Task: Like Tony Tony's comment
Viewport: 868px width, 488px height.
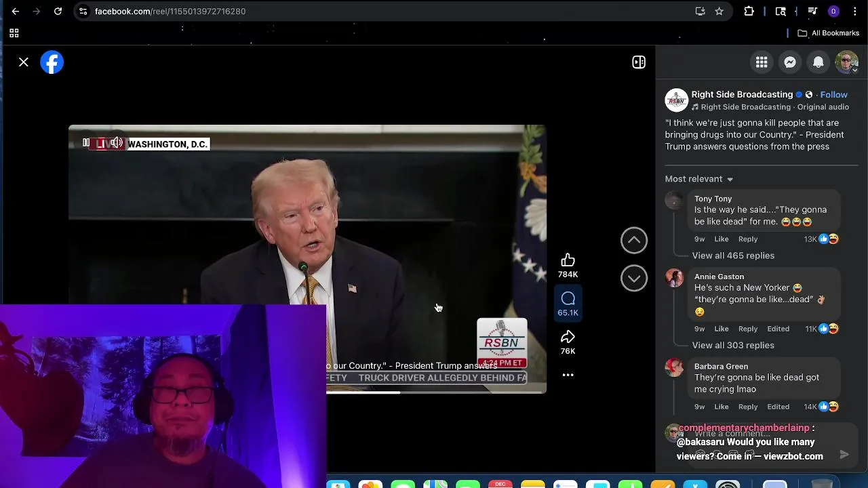Action: tap(722, 239)
